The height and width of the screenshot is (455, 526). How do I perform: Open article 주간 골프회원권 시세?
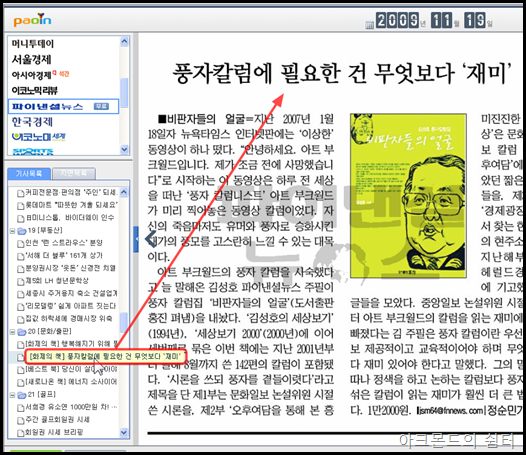tap(57, 419)
